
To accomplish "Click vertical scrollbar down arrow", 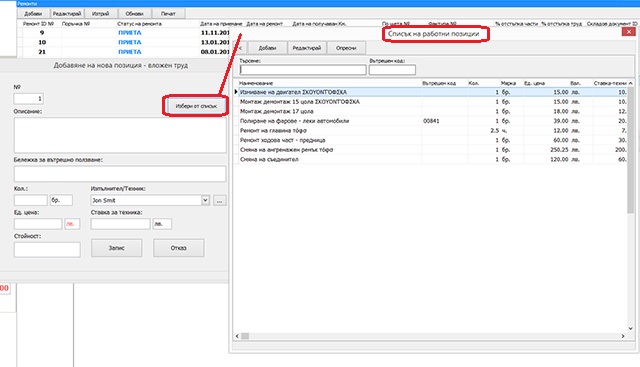I will click(x=631, y=328).
